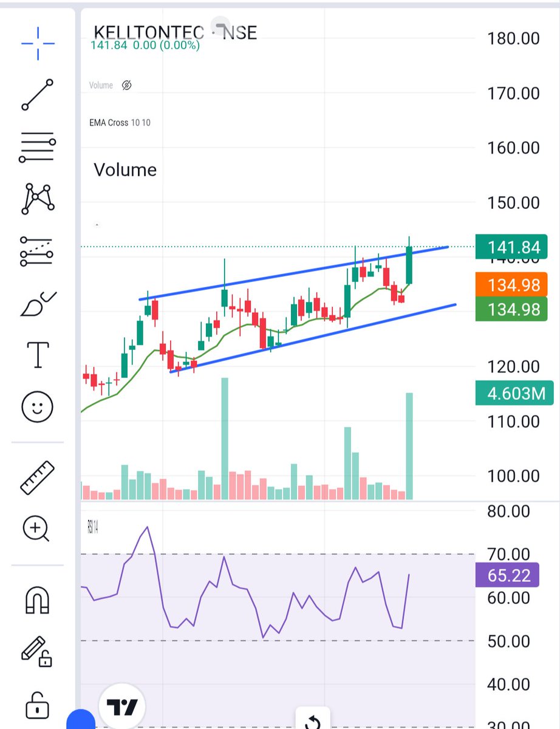The width and height of the screenshot is (560, 729).
Task: Select the small Volume indicator legend
Action: pos(101,85)
